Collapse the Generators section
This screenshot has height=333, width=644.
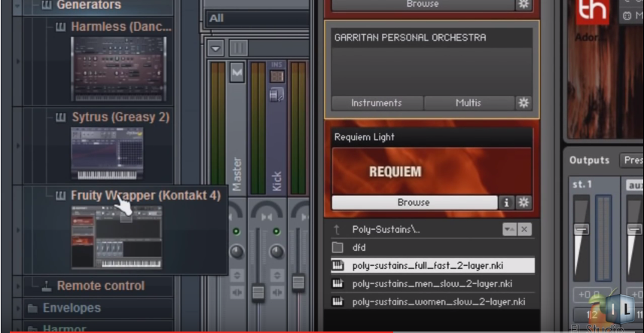click(17, 5)
